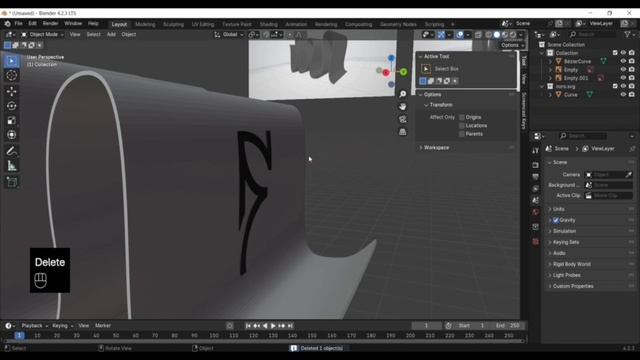Screen dimensions: 640x360
Task: Select the Add Cube tool
Action: click(11, 182)
